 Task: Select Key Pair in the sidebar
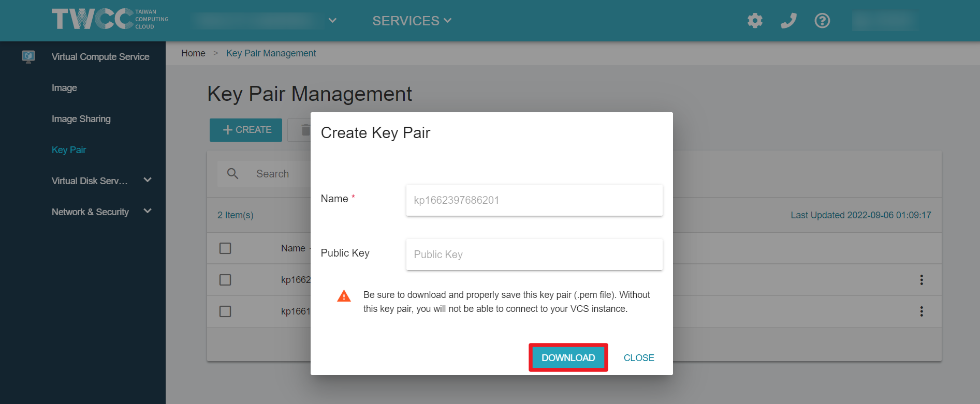[x=69, y=150]
